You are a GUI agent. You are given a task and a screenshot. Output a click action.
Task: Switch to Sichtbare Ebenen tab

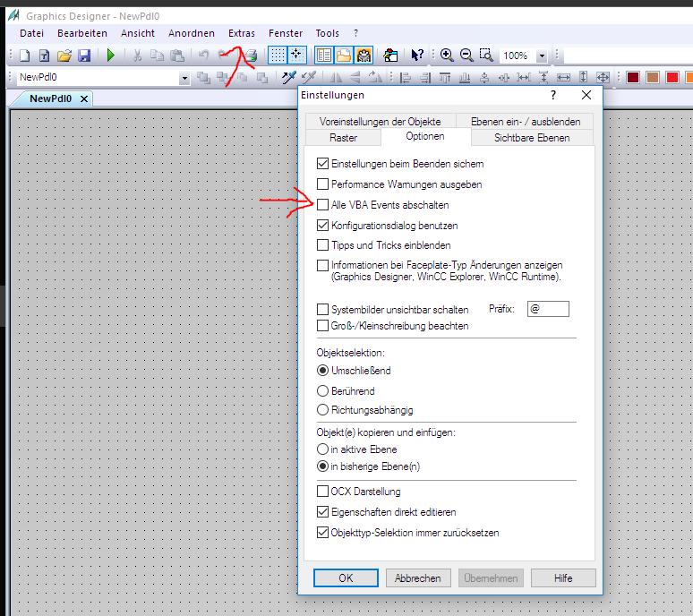(532, 138)
